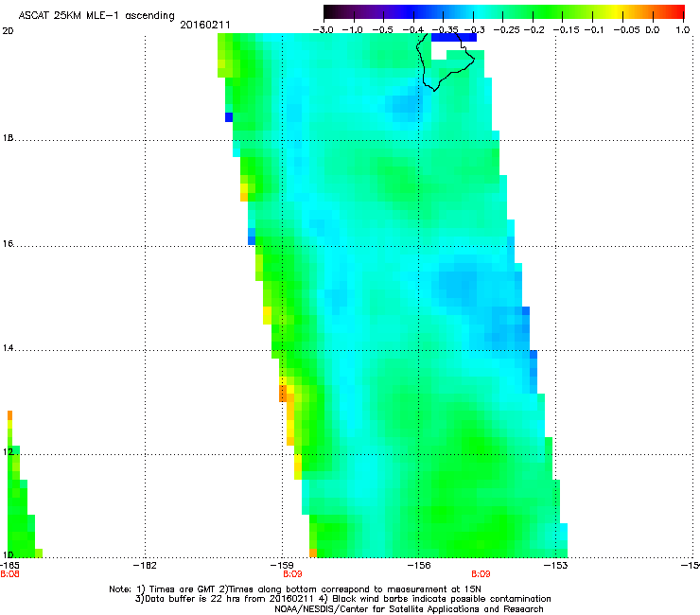Viewport: 700px width, 615px height.
Task: Click the note line '3)Data buffer is 22 hrs'
Action: click(x=342, y=599)
